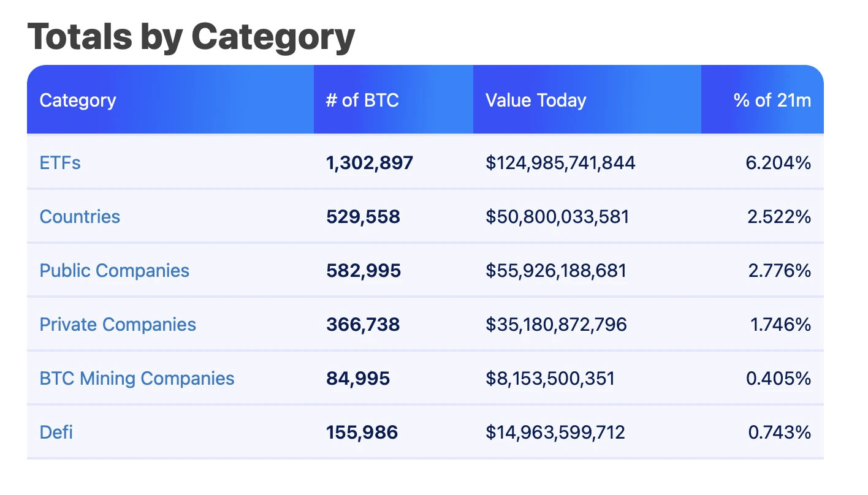Image resolution: width=868 pixels, height=495 pixels.
Task: Click the mining companies value $8,153,500,351
Action: [x=550, y=379]
